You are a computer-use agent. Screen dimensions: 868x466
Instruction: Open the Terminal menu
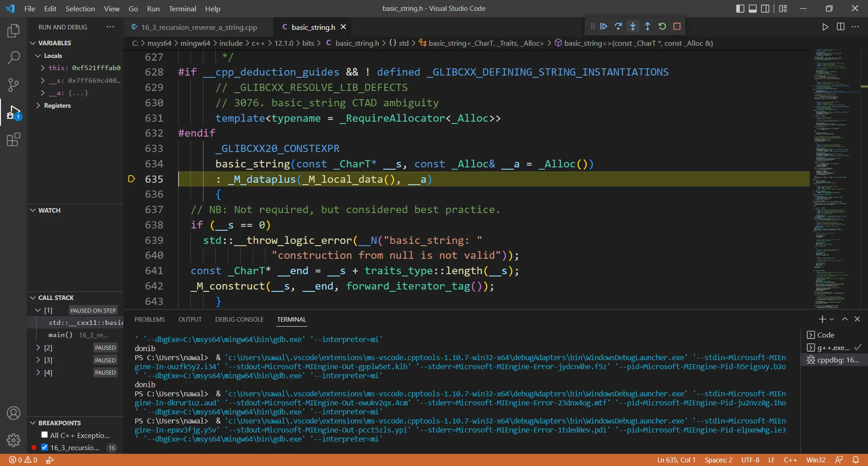click(182, 9)
